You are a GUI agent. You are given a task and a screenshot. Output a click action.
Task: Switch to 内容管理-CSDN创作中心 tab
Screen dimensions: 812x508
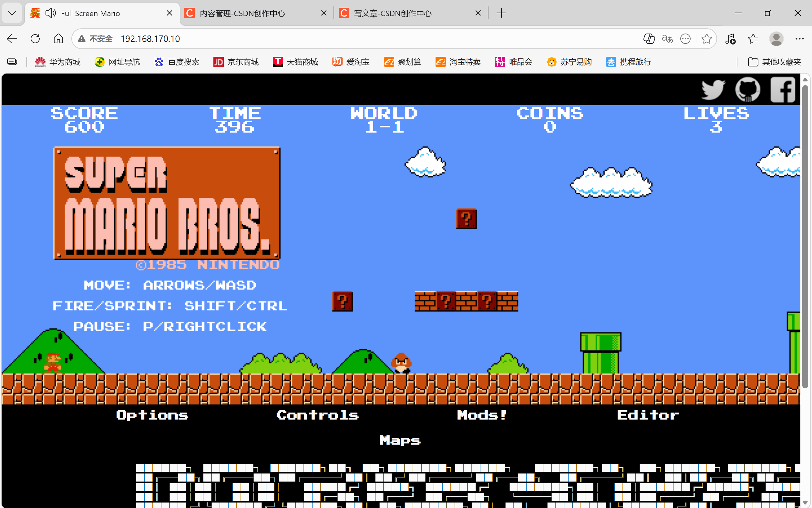click(x=242, y=13)
